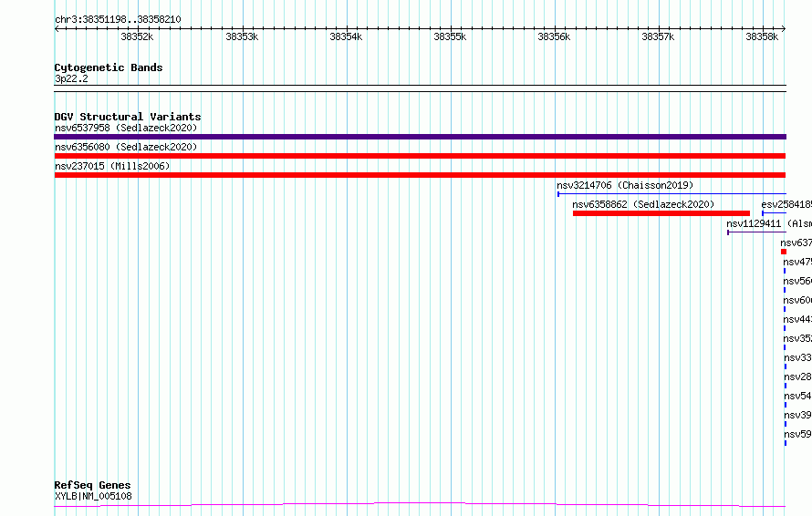Click the 3p22.2 band label
This screenshot has height=516, width=812.
pos(71,78)
